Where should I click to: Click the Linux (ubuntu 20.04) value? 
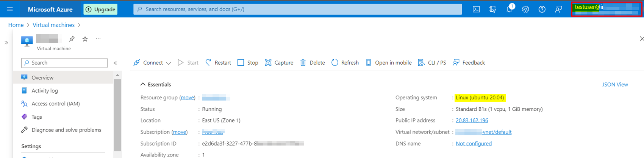480,98
